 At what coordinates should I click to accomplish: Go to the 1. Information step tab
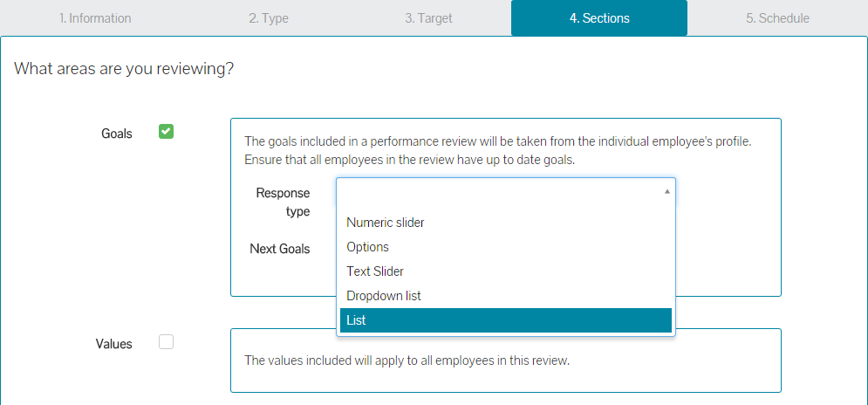[95, 18]
